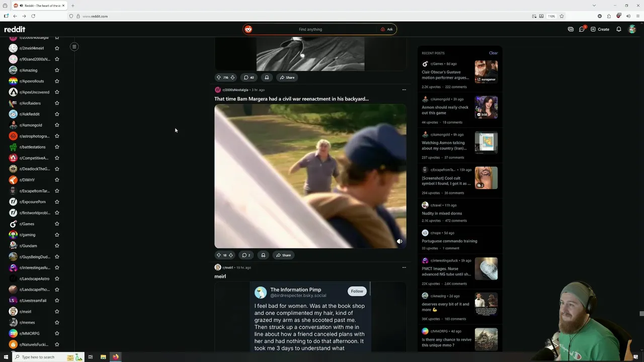Toggle favorite star for r/memes
Screen dimensions: 644x362
click(57, 322)
